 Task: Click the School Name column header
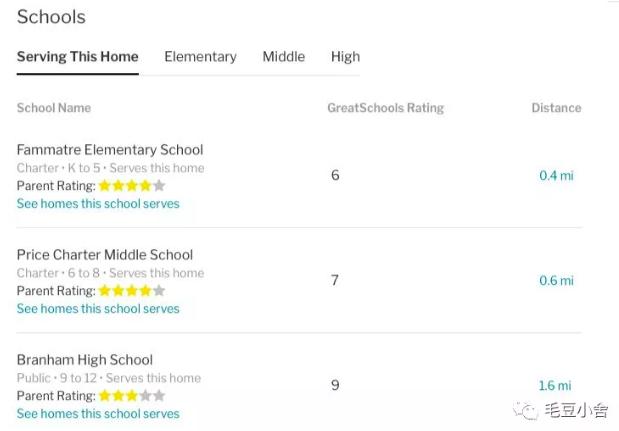54,108
